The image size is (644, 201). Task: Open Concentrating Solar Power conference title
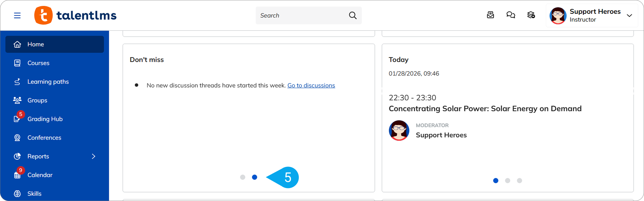click(x=485, y=108)
